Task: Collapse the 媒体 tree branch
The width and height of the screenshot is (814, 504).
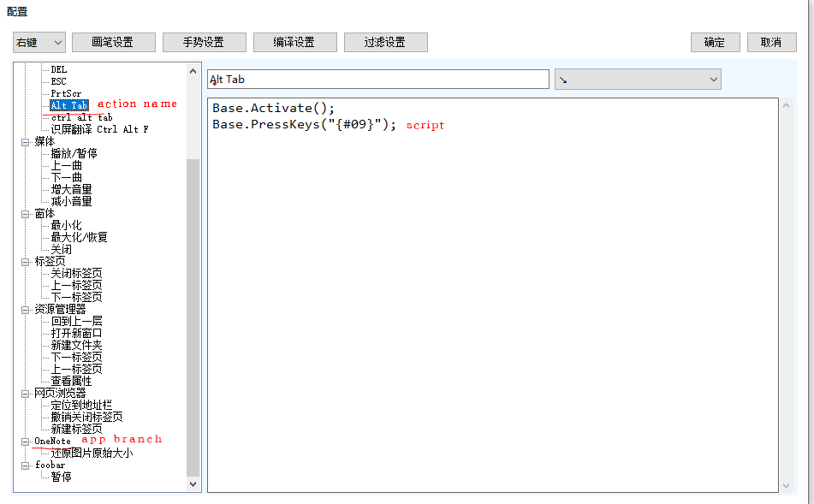Action: coord(25,142)
